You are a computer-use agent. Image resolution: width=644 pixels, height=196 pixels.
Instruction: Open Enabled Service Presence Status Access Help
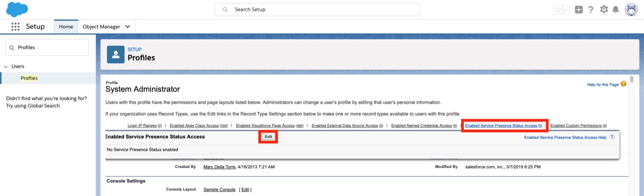[x=565, y=137]
